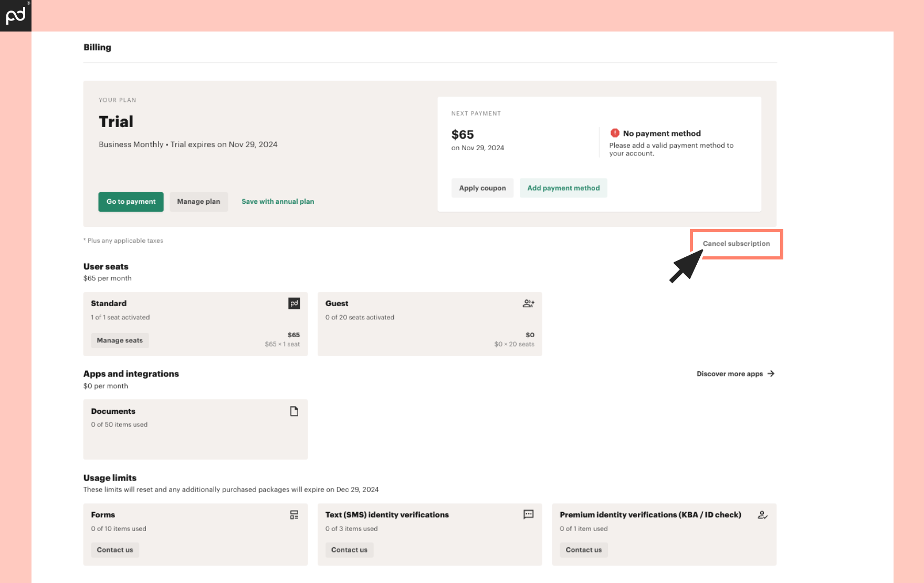
Task: Click '0 of 3 items used' text
Action: [x=351, y=529]
